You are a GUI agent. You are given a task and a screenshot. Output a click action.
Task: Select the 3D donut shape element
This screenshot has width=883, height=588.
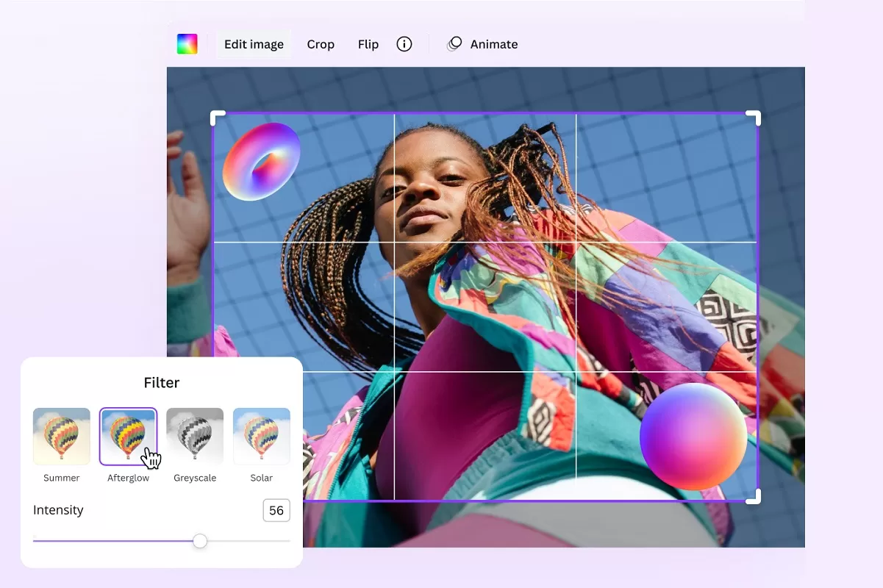click(261, 162)
